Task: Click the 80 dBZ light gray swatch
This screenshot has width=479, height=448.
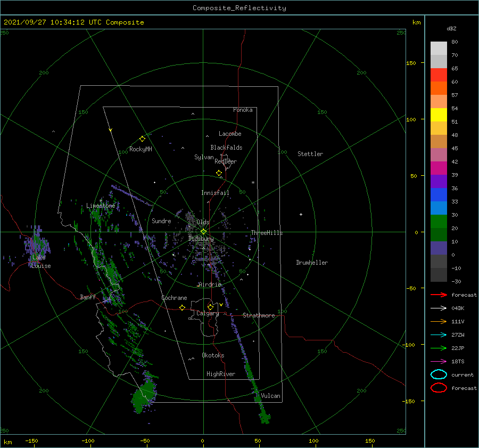Action: point(439,48)
